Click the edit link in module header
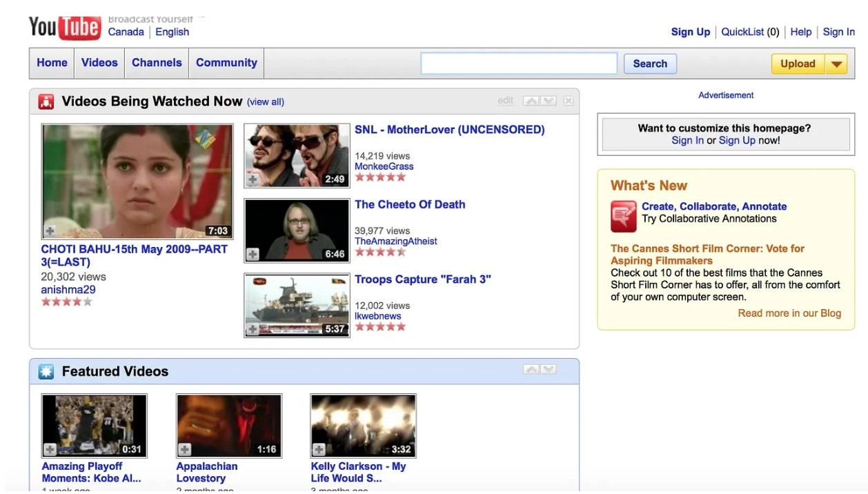This screenshot has width=868, height=494. coord(506,101)
